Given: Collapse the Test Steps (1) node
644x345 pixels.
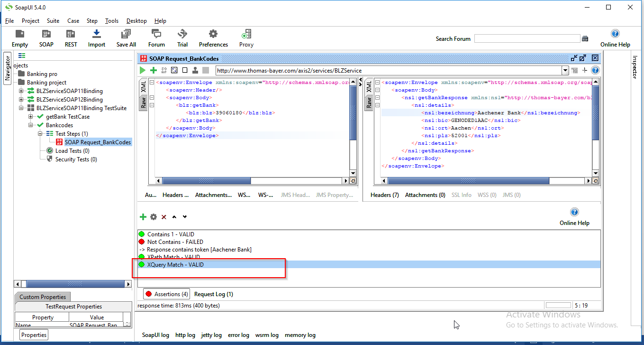Looking at the screenshot, I should coord(40,134).
